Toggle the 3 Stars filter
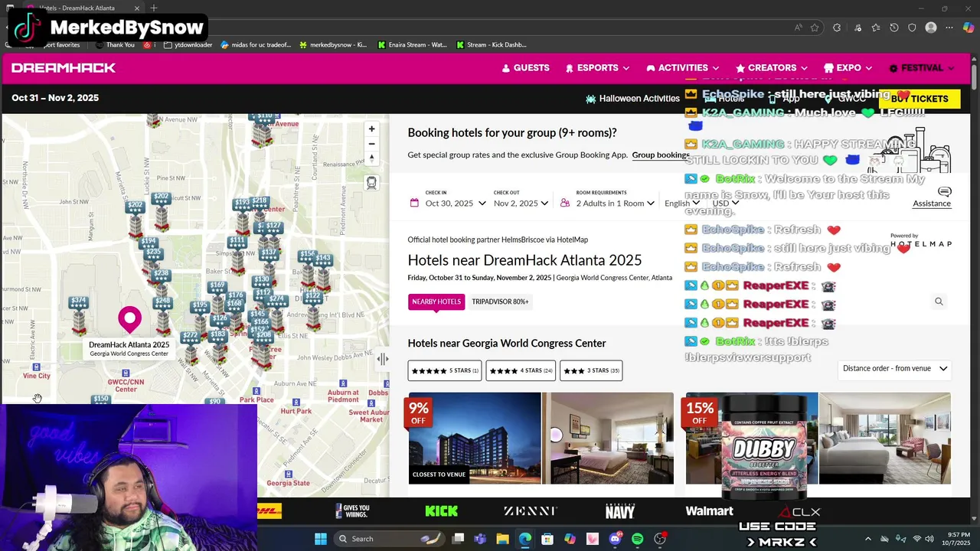 coord(591,370)
